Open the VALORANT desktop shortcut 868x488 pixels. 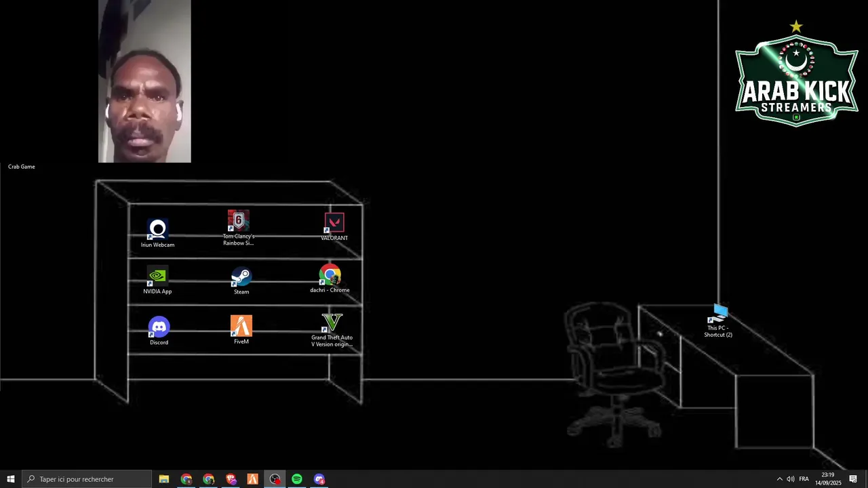pyautogui.click(x=334, y=227)
